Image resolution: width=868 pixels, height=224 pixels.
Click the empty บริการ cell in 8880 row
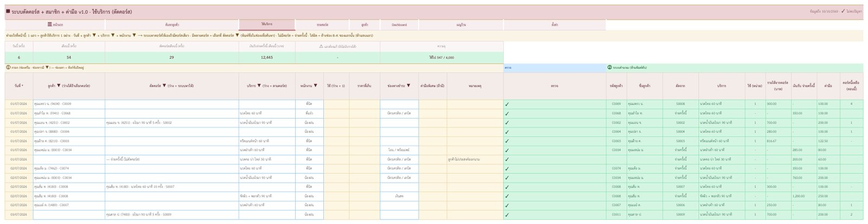(x=267, y=132)
